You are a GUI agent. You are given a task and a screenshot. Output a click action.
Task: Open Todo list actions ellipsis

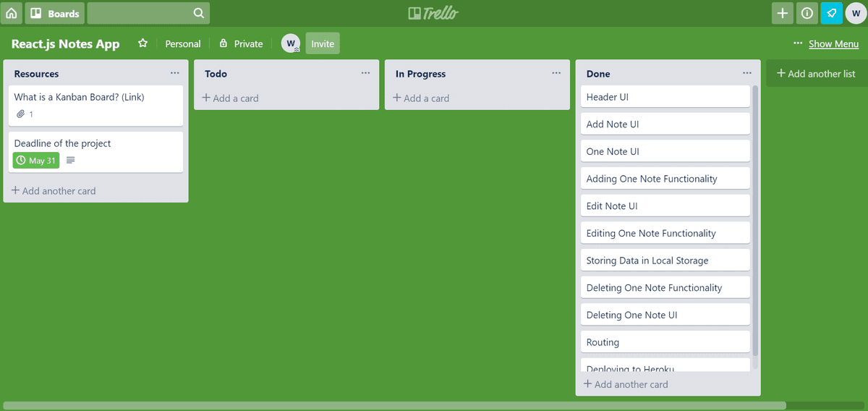[366, 73]
